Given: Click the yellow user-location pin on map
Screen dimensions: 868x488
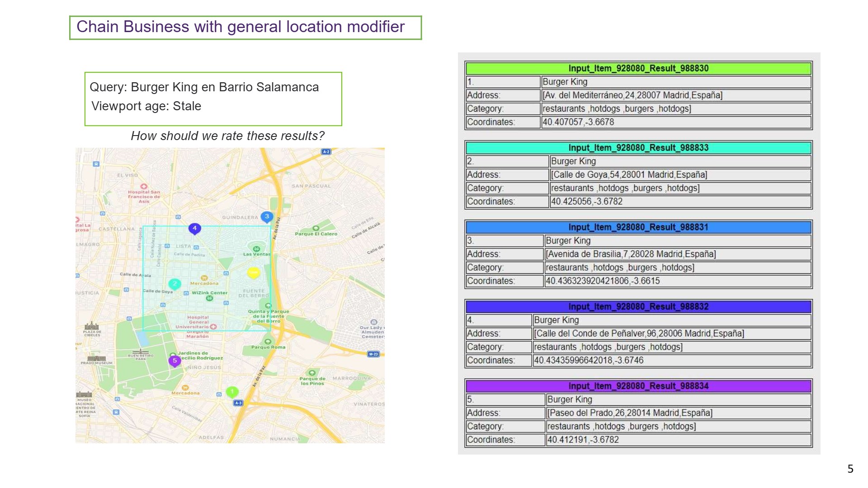Looking at the screenshot, I should [x=253, y=272].
